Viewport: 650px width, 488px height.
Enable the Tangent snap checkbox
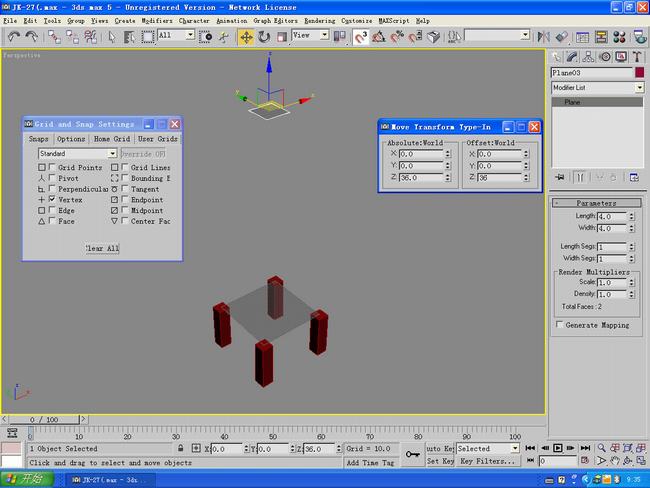click(125, 189)
